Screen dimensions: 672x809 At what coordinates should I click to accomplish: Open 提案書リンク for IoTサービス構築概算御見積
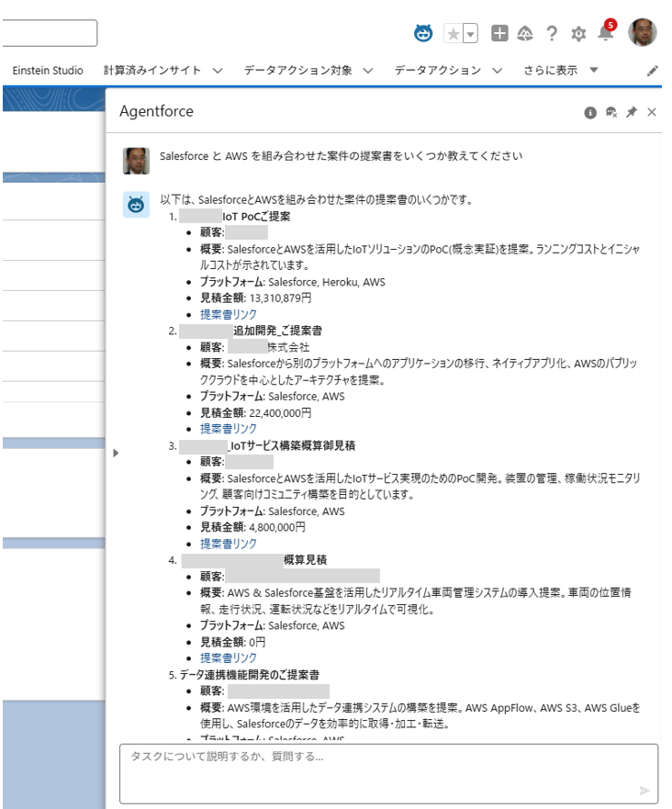[229, 544]
